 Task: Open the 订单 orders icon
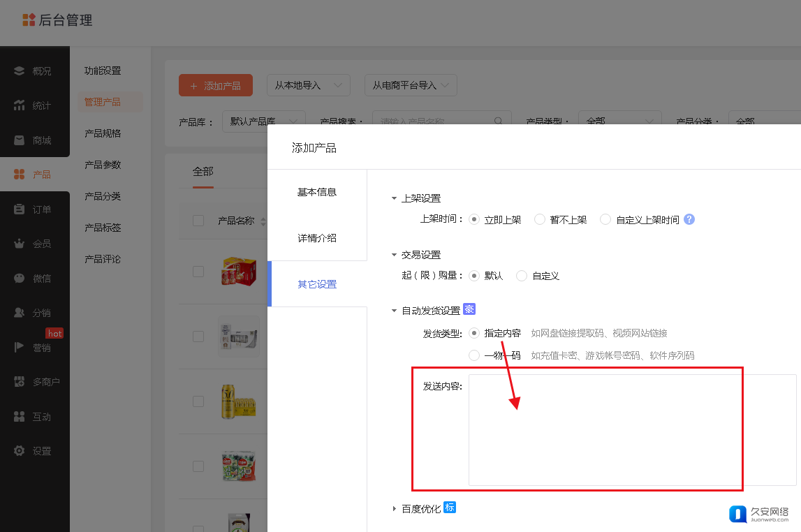click(x=20, y=209)
